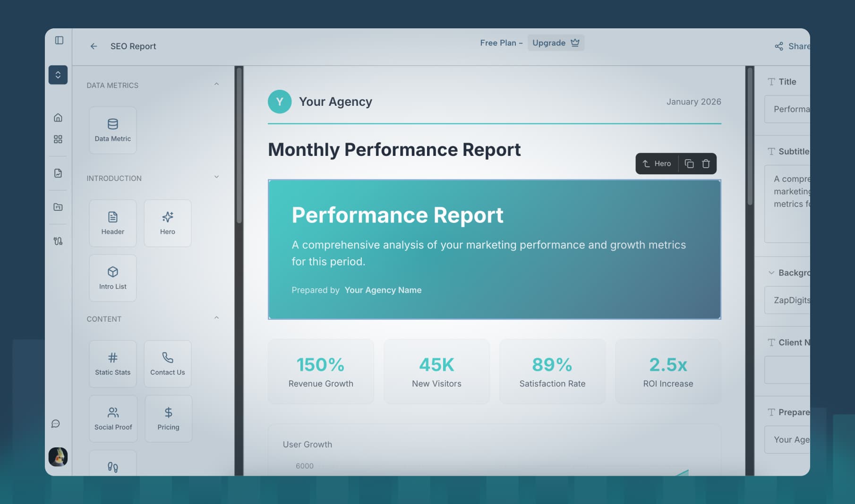Screen dimensions: 855x504
Task: Open the Home icon in sidebar
Action: pyautogui.click(x=58, y=118)
